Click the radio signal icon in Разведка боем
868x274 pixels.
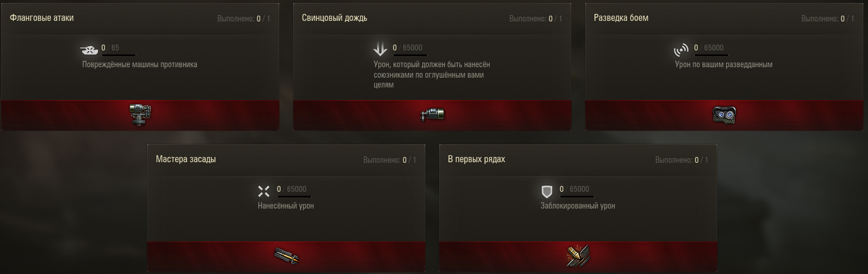coord(681,50)
